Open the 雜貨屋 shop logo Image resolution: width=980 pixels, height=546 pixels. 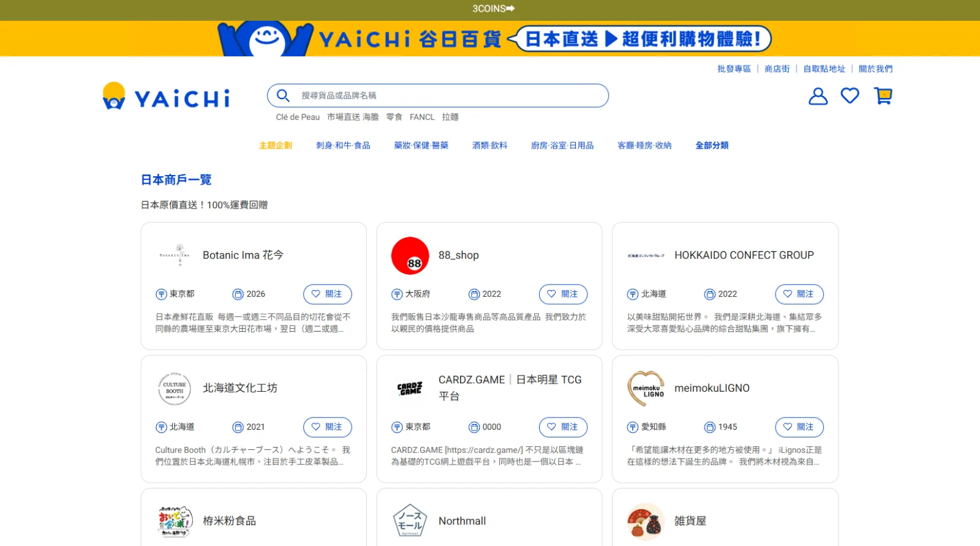(x=646, y=522)
